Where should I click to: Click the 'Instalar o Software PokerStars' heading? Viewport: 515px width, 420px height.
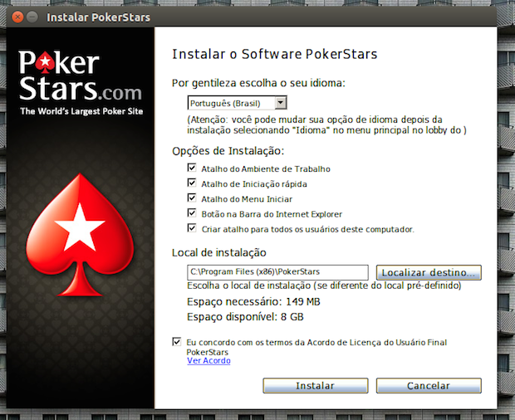[275, 55]
